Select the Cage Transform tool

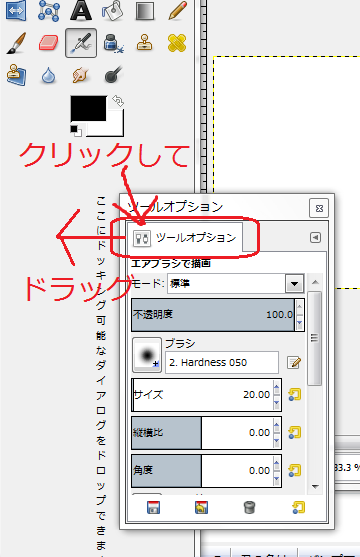coord(49,10)
